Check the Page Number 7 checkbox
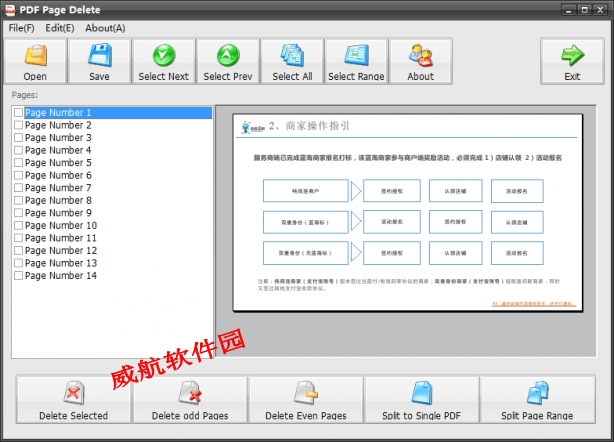614x442 pixels. coord(18,188)
